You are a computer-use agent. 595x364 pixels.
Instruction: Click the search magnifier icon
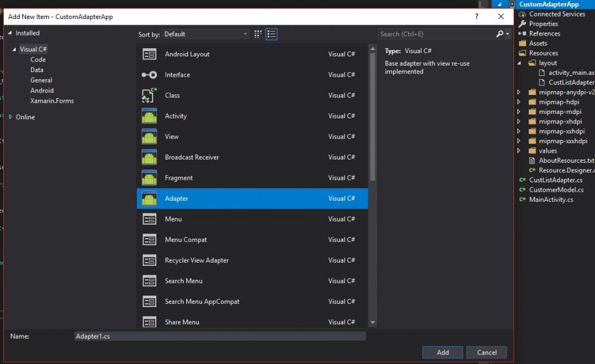(x=500, y=34)
